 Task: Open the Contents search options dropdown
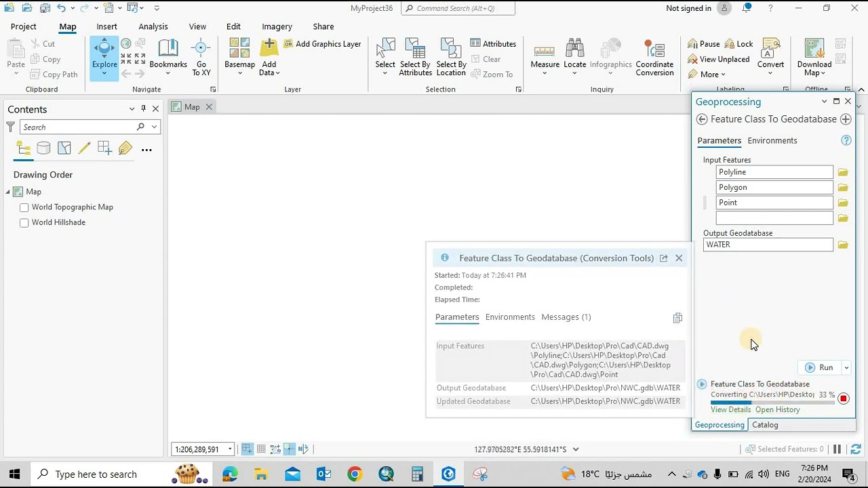155,127
